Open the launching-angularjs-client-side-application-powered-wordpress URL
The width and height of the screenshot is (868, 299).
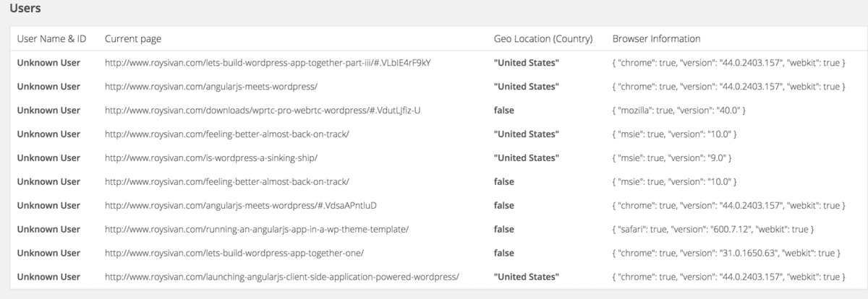(281, 277)
